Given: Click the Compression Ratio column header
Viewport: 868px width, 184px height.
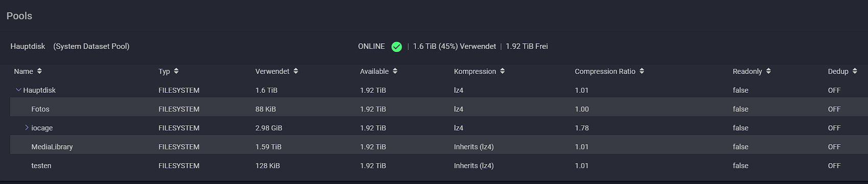Looking at the screenshot, I should pyautogui.click(x=605, y=71).
